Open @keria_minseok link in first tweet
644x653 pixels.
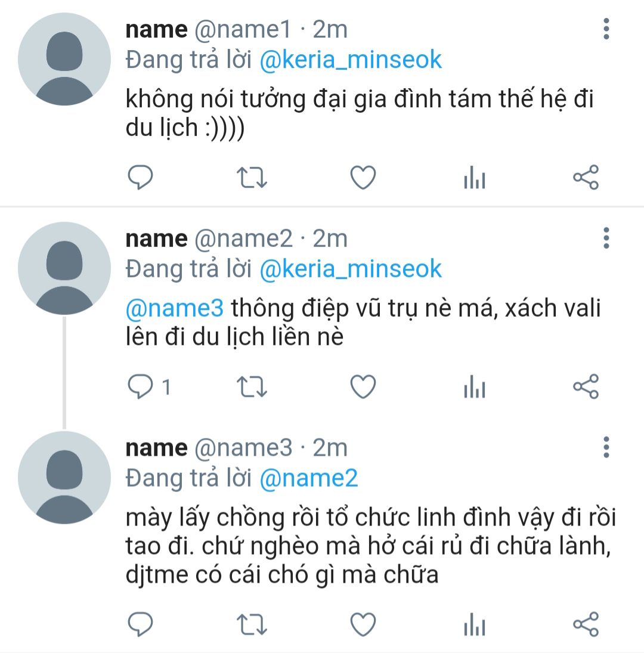click(x=351, y=60)
